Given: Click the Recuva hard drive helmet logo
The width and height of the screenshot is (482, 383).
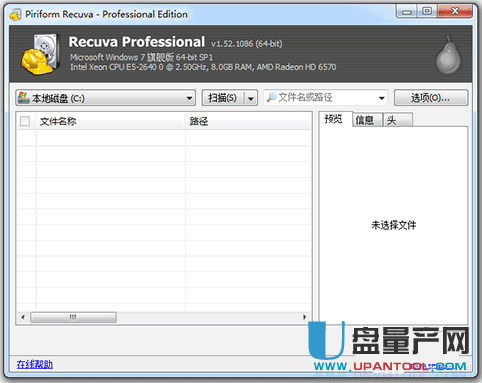Looking at the screenshot, I should coord(41,54).
